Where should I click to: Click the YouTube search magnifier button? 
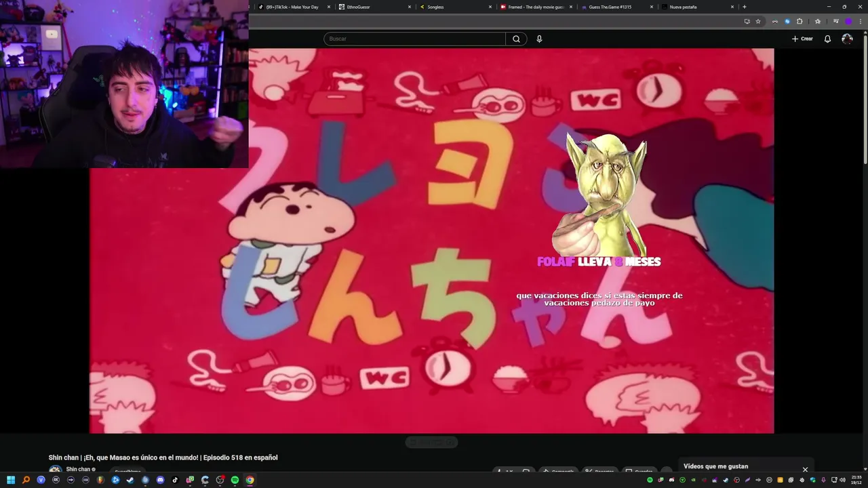tap(516, 39)
